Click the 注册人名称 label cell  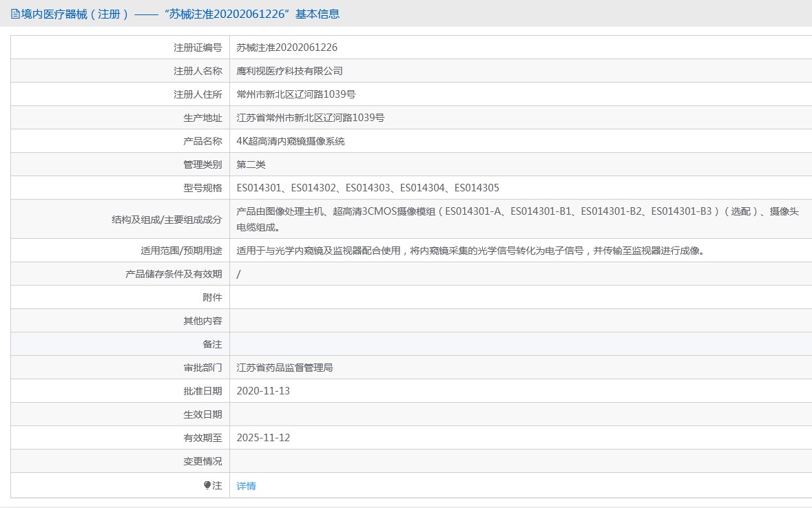[x=120, y=71]
